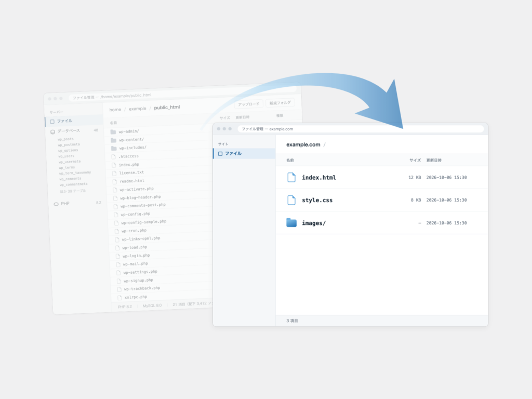Click the wp-includes/ folder icon in back window

(114, 148)
